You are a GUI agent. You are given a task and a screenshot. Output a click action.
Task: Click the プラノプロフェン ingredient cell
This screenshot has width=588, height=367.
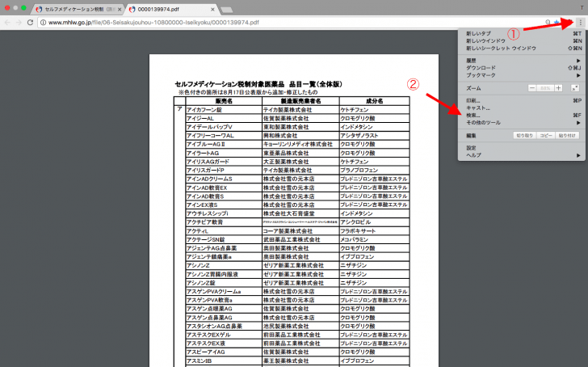coord(374,171)
